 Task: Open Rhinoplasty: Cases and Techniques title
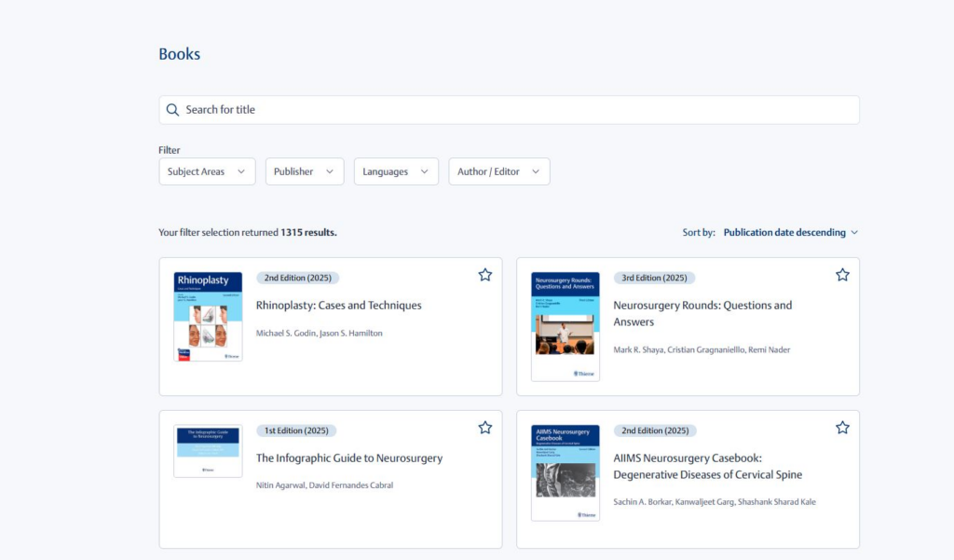[x=338, y=306]
